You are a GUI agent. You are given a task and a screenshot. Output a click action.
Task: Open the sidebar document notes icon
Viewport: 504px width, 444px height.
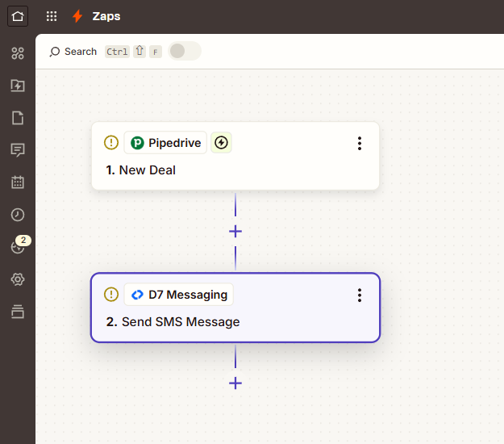pyautogui.click(x=18, y=118)
